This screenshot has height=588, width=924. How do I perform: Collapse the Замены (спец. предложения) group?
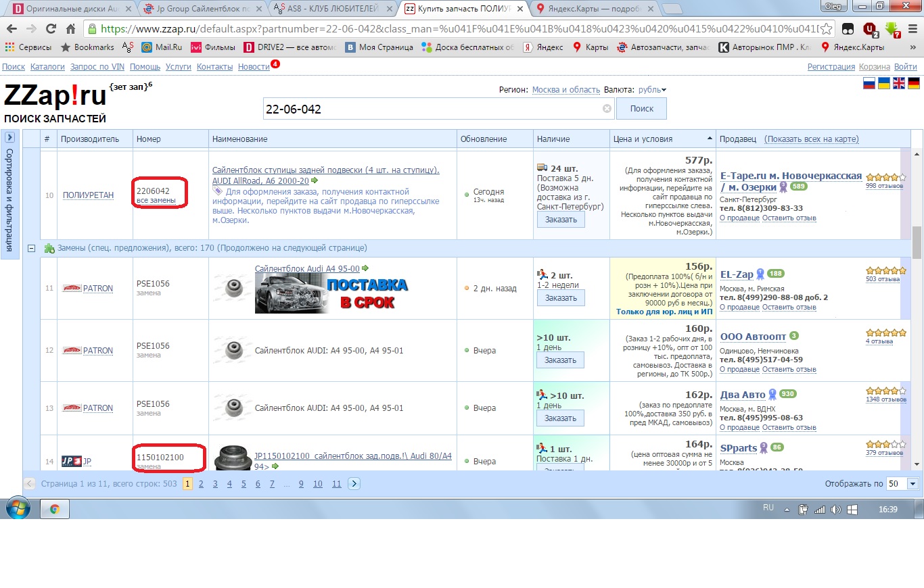tap(31, 249)
